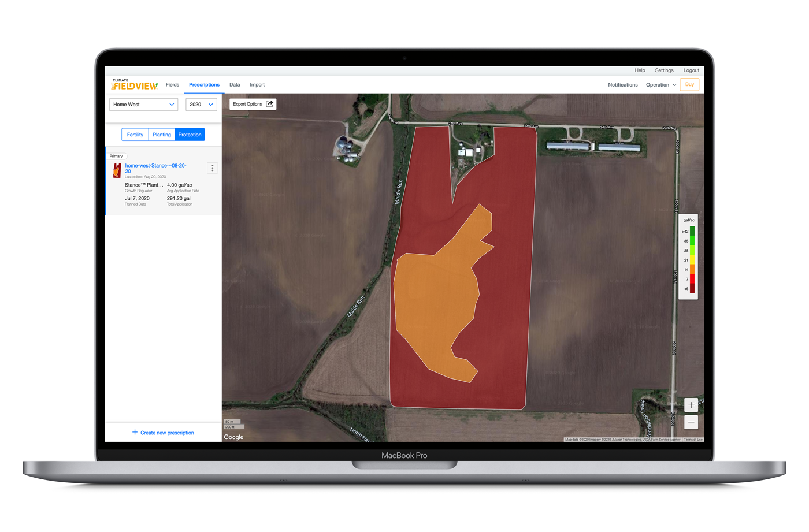Select the Fertility prescription type
The width and height of the screenshot is (809, 532).
135,135
